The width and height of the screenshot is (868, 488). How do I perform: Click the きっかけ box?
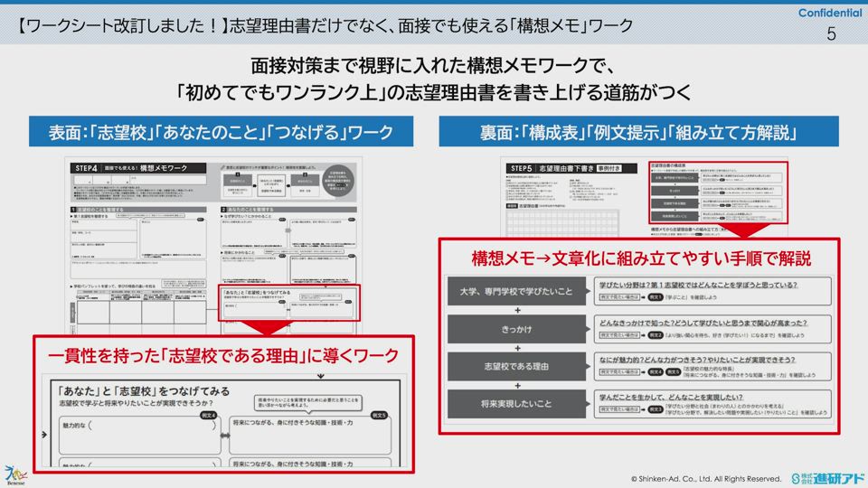(x=516, y=329)
